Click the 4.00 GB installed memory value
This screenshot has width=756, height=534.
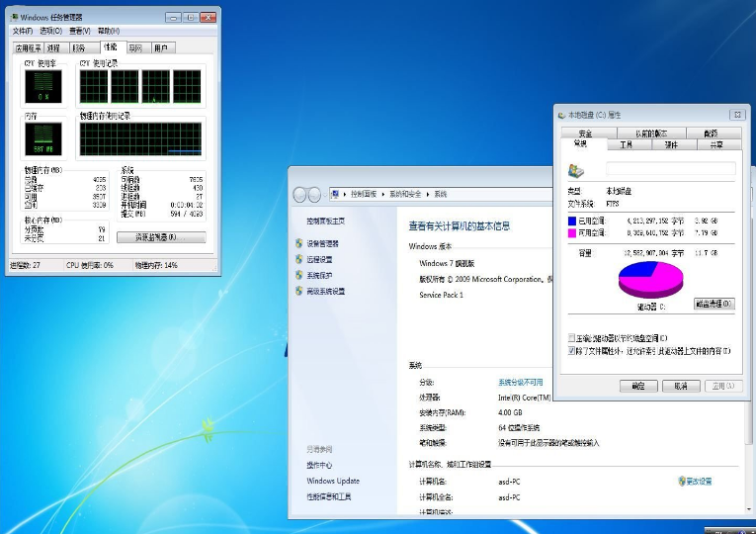coord(510,412)
